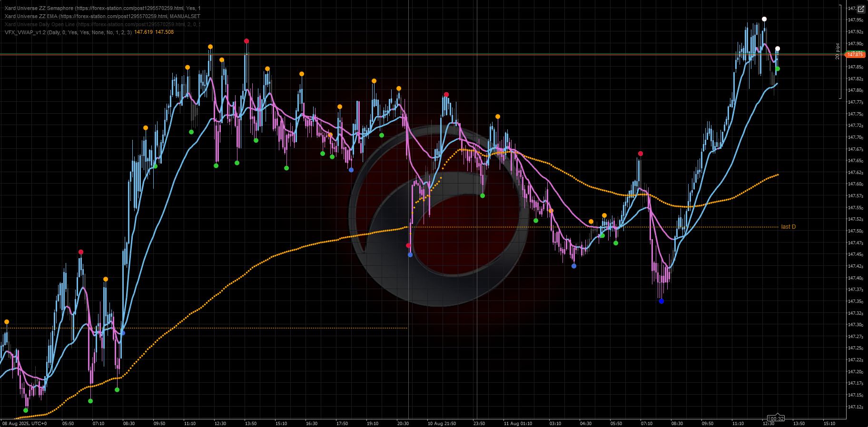
Task: Click the 147.50 price axis label
Action: point(855,231)
